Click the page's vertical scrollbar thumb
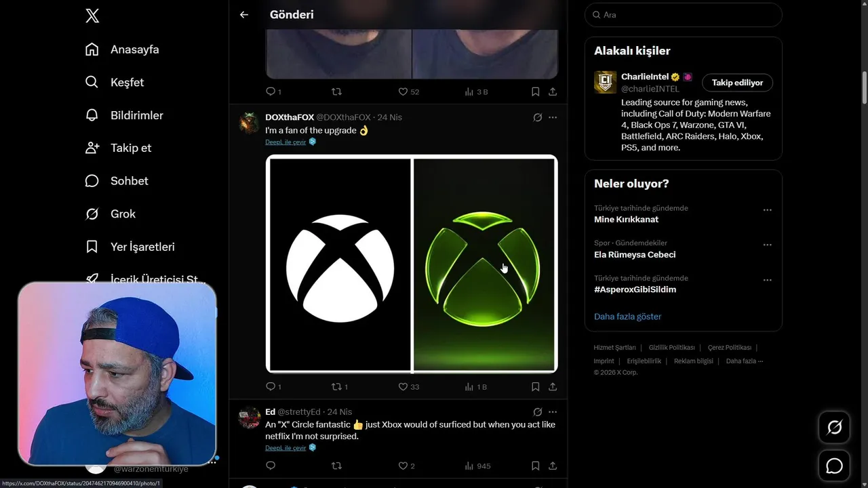The width and height of the screenshot is (868, 488). tap(864, 88)
